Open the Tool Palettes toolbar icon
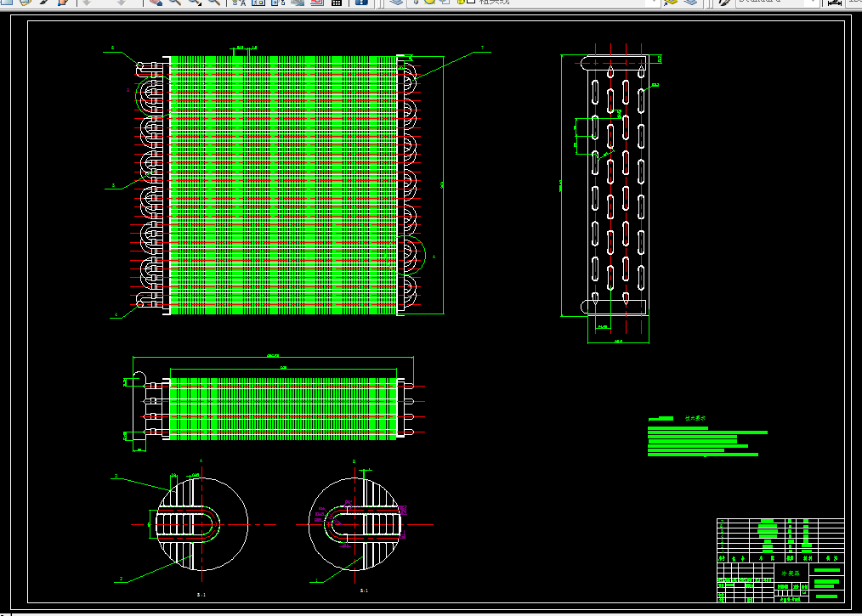 pos(278,2)
